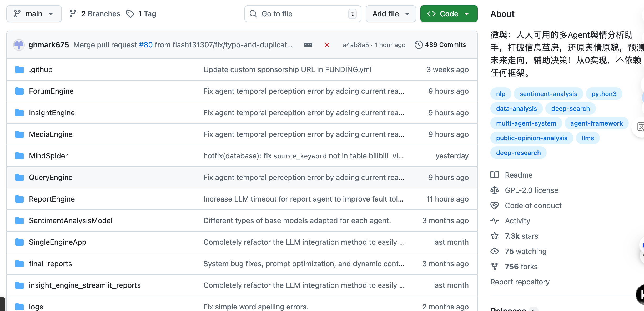The height and width of the screenshot is (311, 644).
Task: Select the sentiment-analysis topic tag
Action: coord(548,94)
